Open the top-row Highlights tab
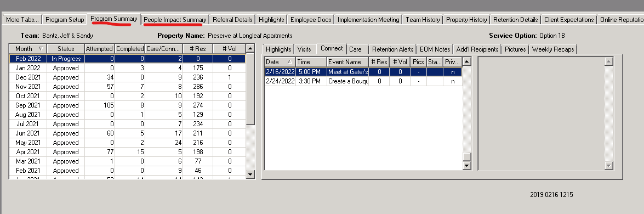644x214 pixels. point(271,20)
